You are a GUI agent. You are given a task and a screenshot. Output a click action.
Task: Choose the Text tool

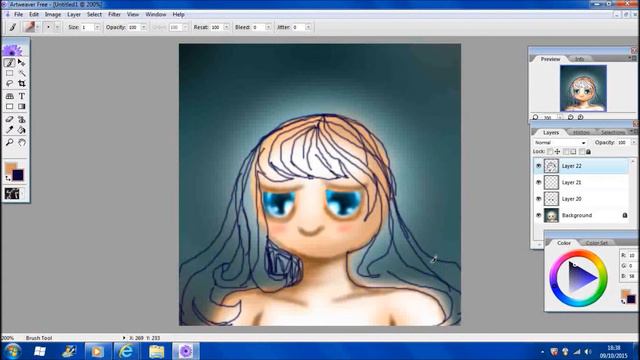[x=22, y=96]
